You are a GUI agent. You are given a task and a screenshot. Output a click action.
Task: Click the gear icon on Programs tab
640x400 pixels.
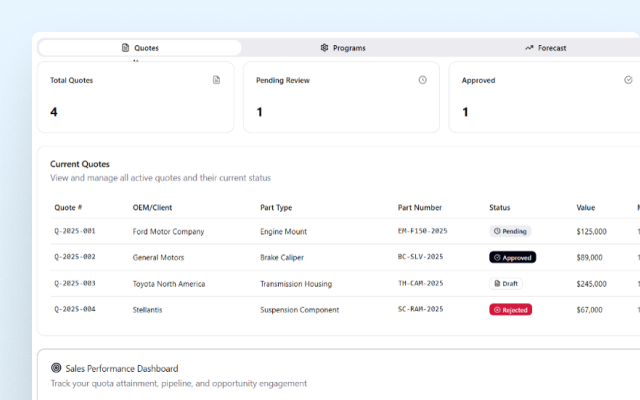click(x=324, y=48)
